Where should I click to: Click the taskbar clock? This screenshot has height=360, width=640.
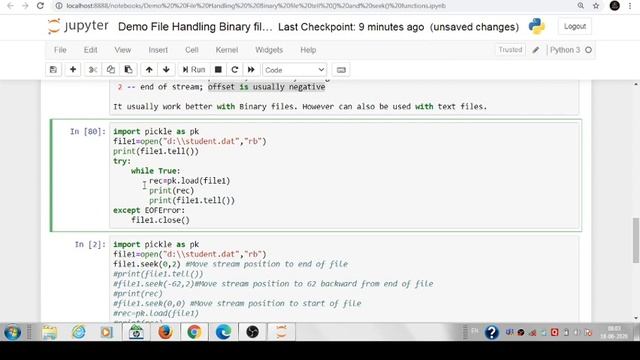coord(614,332)
